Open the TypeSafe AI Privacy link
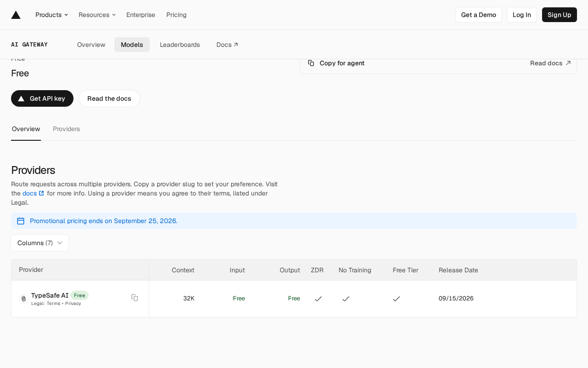This screenshot has width=588, height=368. point(73,304)
